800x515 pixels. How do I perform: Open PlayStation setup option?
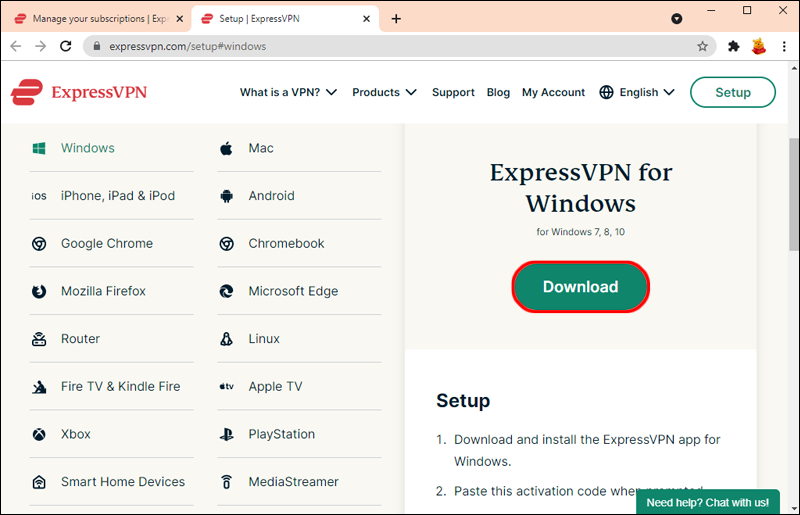pos(282,434)
